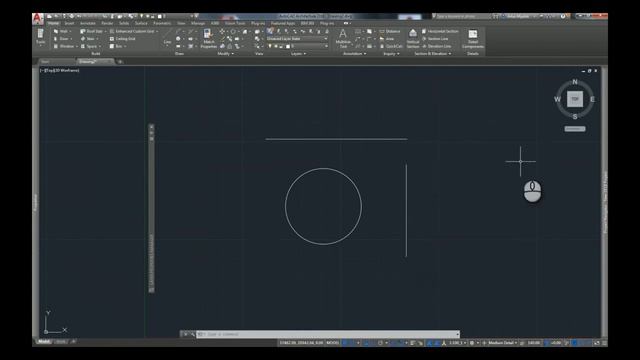Screen dimensions: 640x360
Task: Open the Home ribbon tab
Action: point(53,23)
